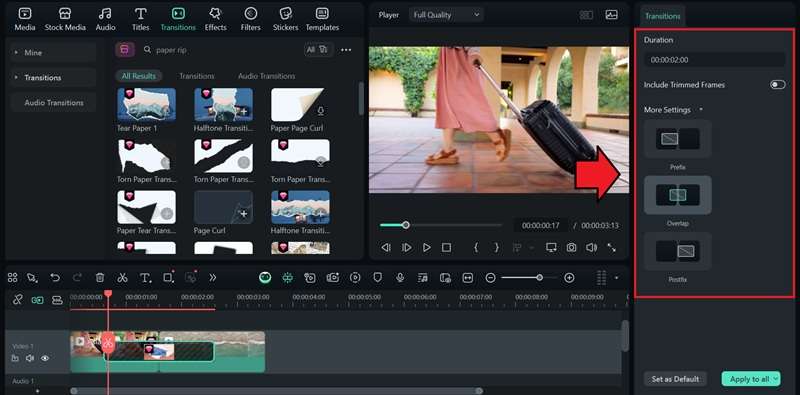Image resolution: width=800 pixels, height=395 pixels.
Task: Record voiceover with the microphone icon
Action: (x=401, y=278)
